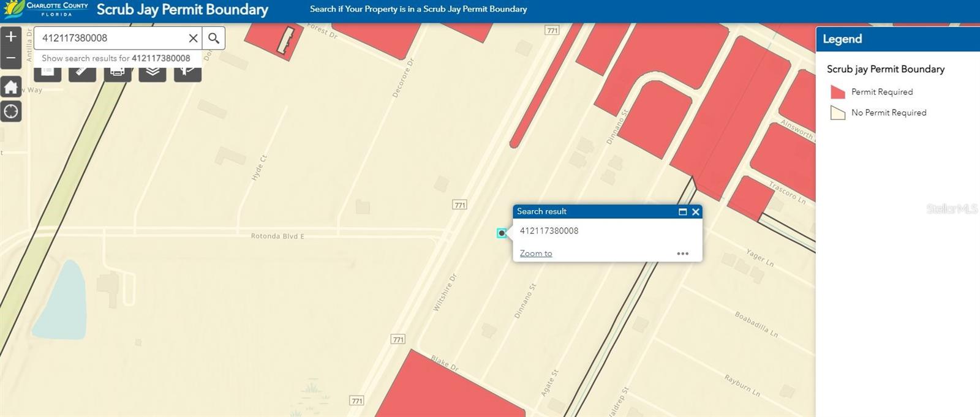
Task: Click the 'Yager Ln' street label
Action: pos(760,257)
